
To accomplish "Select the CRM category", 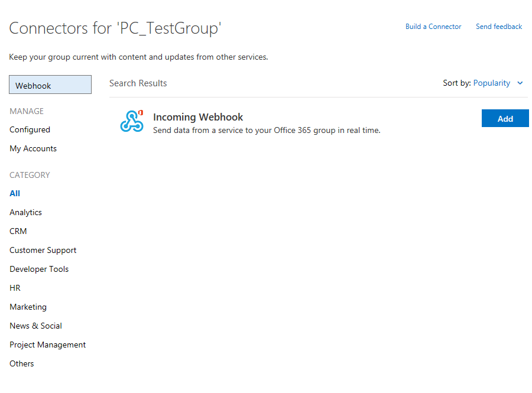I will click(x=18, y=231).
